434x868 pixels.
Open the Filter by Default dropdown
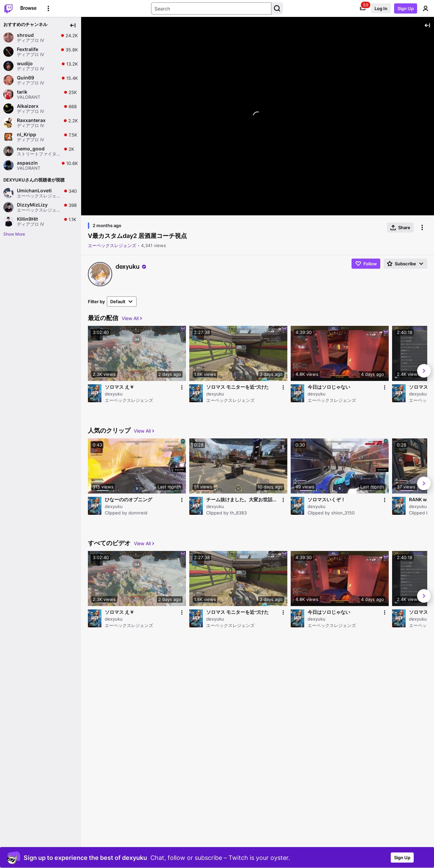(122, 302)
